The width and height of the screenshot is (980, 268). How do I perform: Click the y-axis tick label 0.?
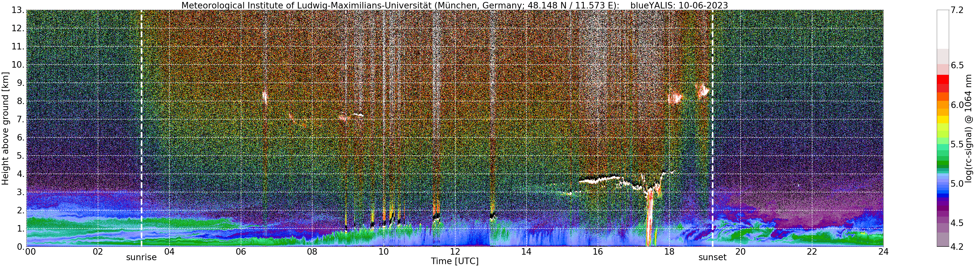(x=20, y=247)
